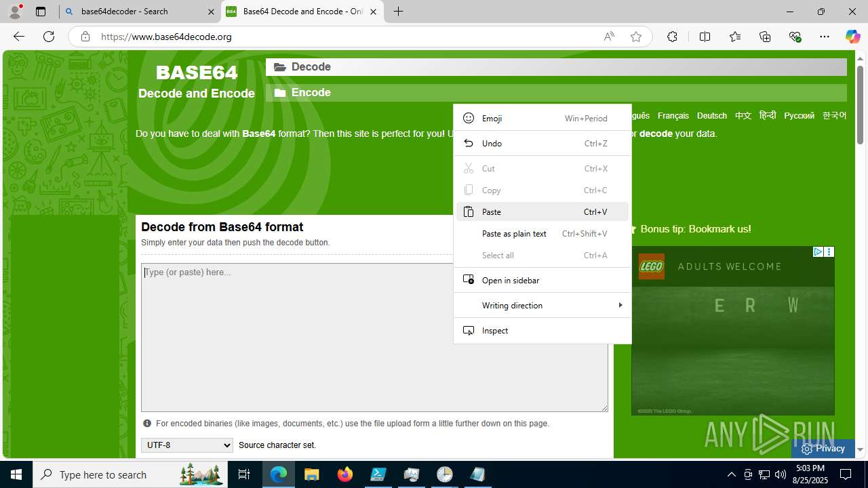Open the Decode section tab
Viewport: 868px width, 488px height.
click(556, 66)
